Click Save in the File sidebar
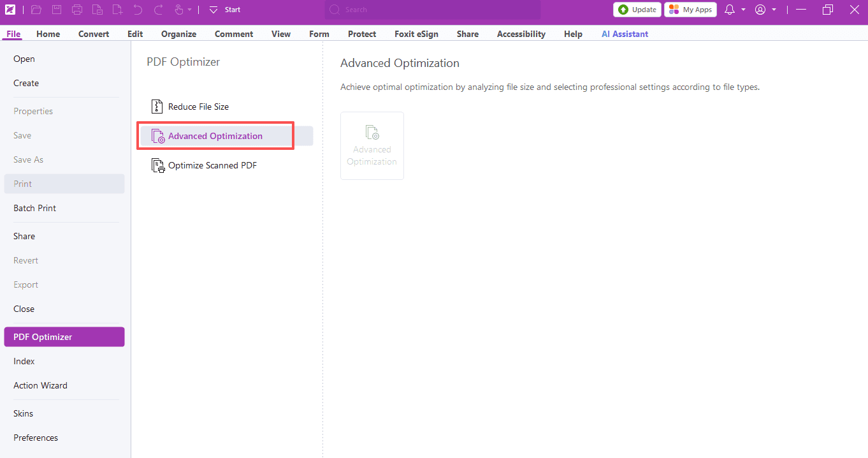 (64, 135)
